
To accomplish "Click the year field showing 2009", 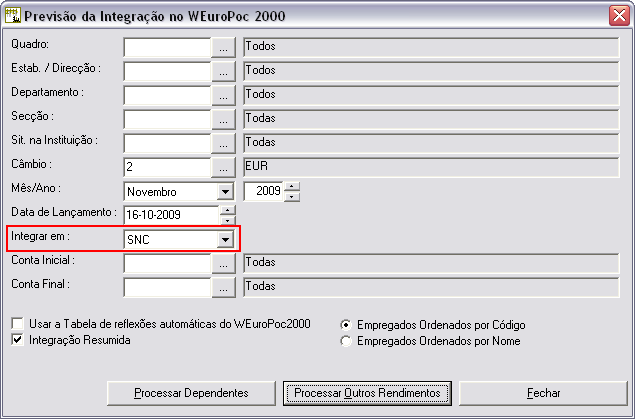I will [x=263, y=191].
